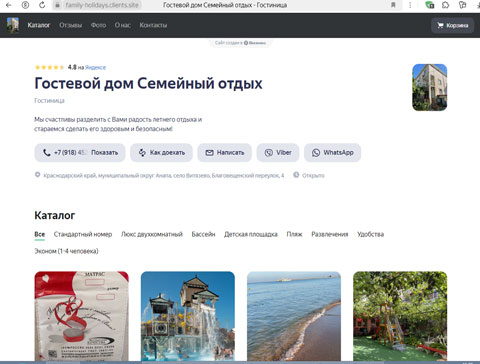Click the route icon on Как доехать
Viewport: 480px width, 364px height.
142,153
